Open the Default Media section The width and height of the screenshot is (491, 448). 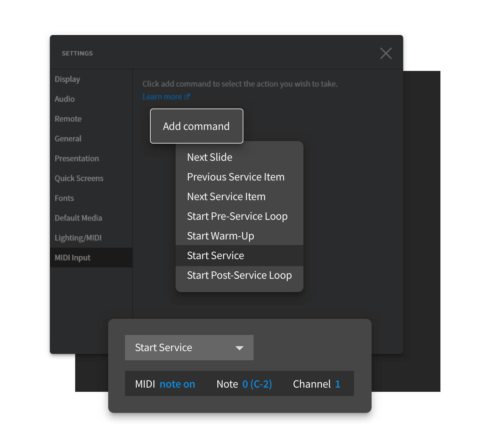[x=91, y=218]
